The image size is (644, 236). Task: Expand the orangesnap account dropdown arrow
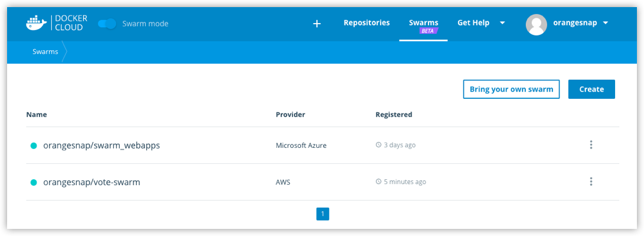pos(606,23)
